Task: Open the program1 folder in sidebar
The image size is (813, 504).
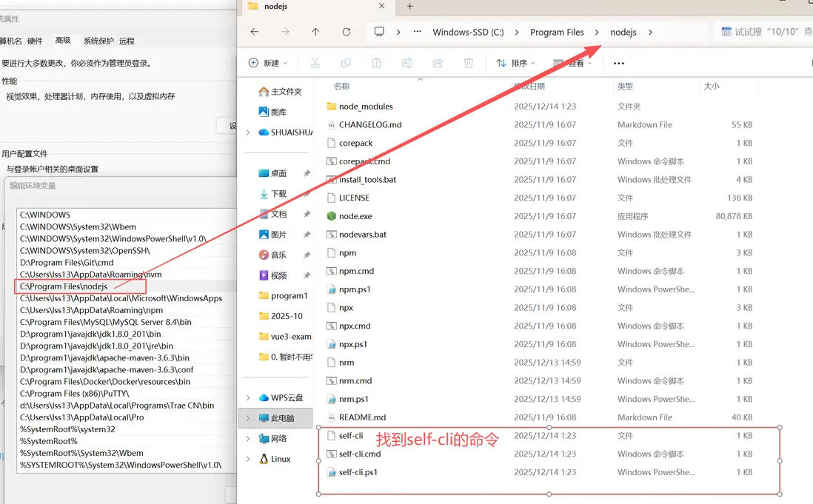Action: click(x=283, y=296)
